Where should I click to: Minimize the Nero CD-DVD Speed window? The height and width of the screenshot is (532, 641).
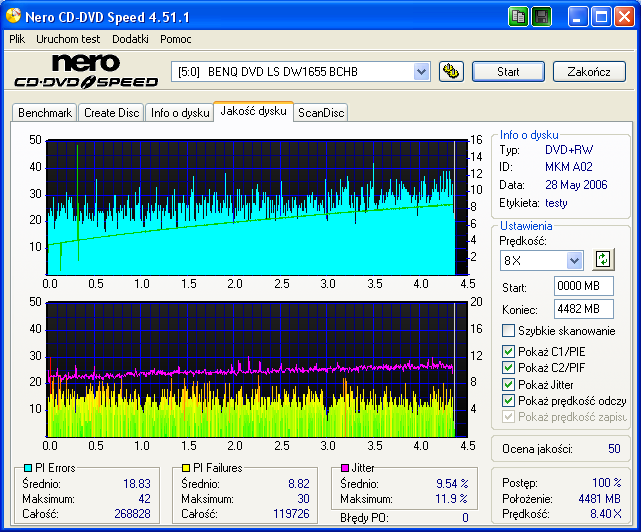click(x=577, y=17)
